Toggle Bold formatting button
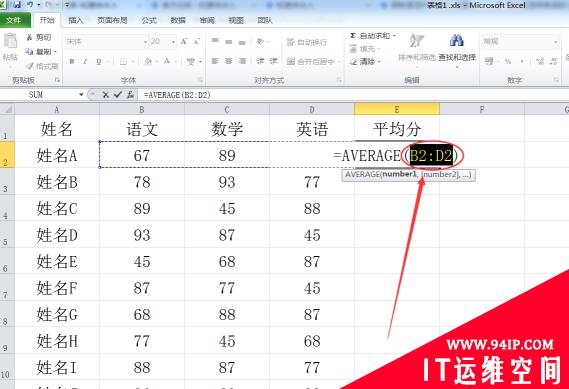 (x=72, y=62)
